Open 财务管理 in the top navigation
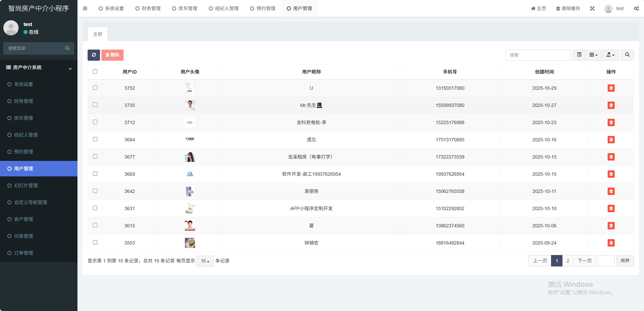Screen dimensions: 644x311 [148, 8]
